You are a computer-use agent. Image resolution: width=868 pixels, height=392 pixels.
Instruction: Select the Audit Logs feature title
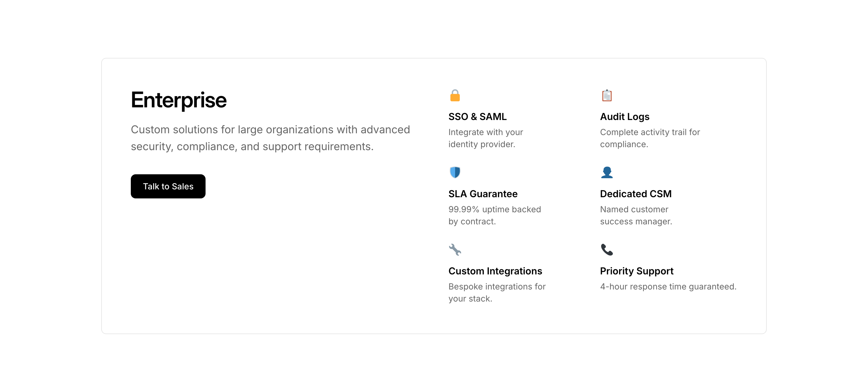[624, 117]
